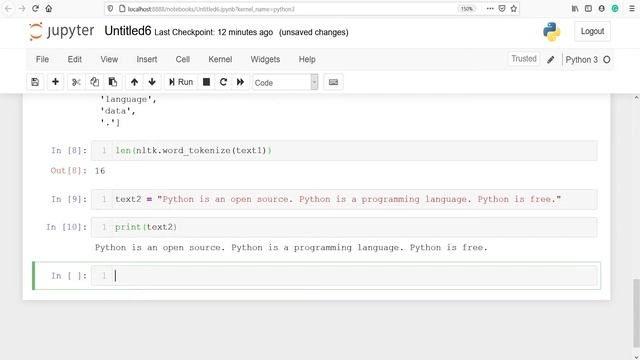Click the print(text2) code cell
Viewport: 640px width, 360px height.
click(x=344, y=227)
